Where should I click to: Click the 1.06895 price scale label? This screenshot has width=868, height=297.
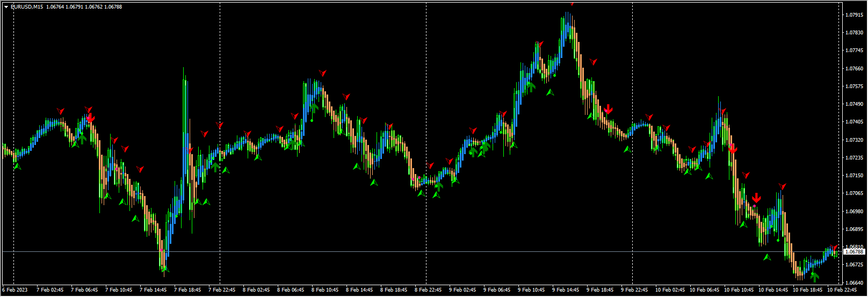(854, 229)
